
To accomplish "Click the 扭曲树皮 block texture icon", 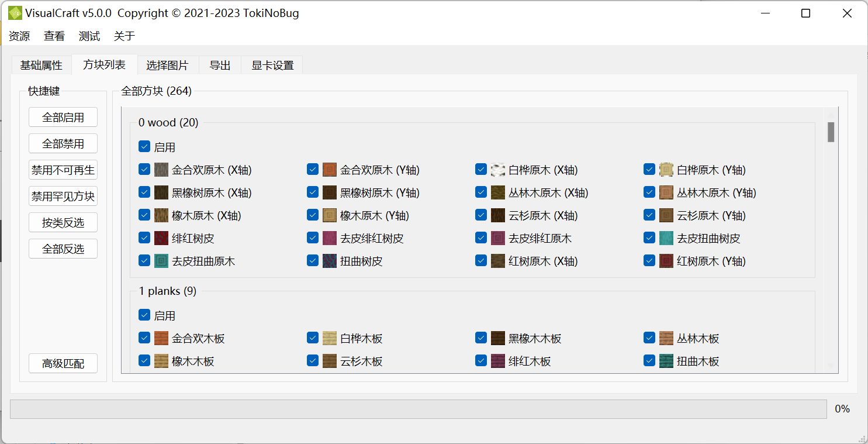I will point(330,261).
